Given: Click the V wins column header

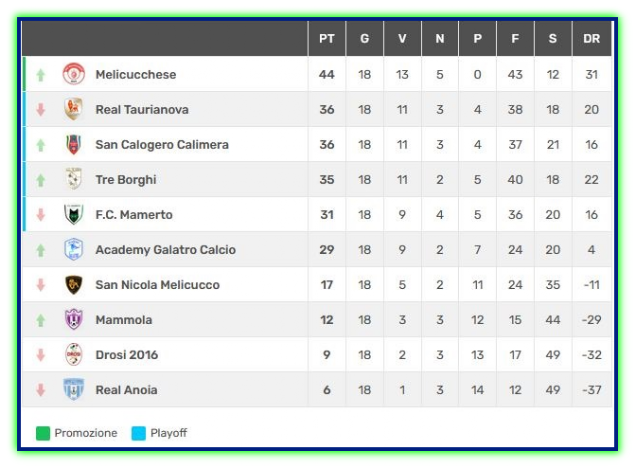Looking at the screenshot, I should coord(402,38).
